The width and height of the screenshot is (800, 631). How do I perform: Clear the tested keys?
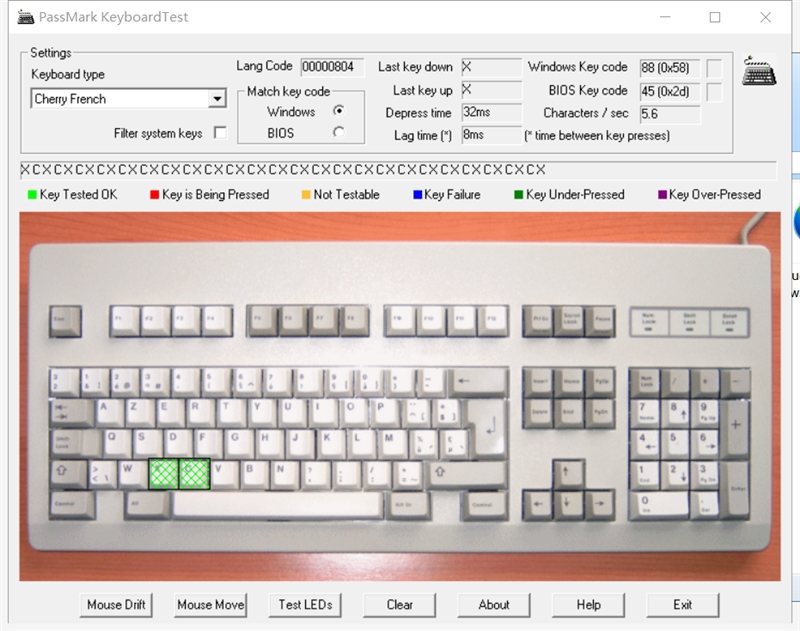(x=399, y=605)
